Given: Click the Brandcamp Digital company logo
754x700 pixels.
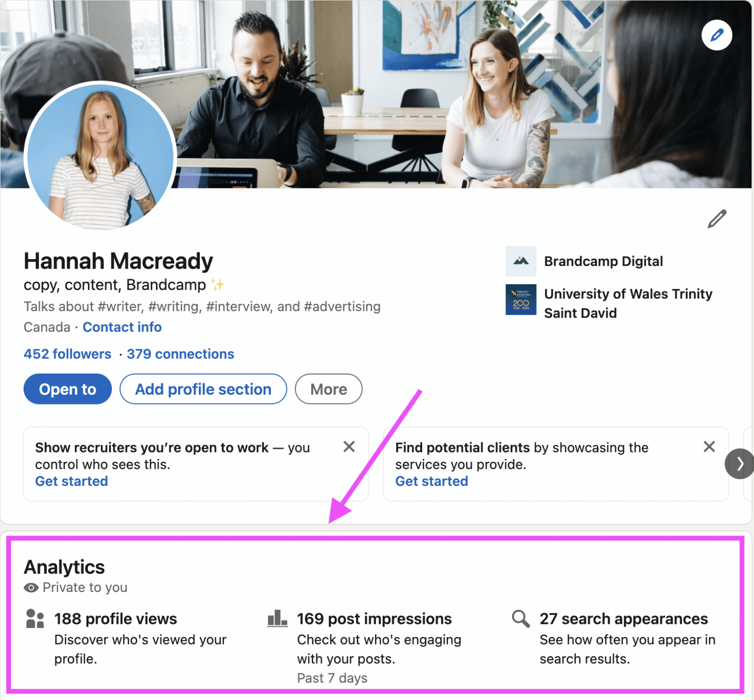Looking at the screenshot, I should tap(521, 261).
